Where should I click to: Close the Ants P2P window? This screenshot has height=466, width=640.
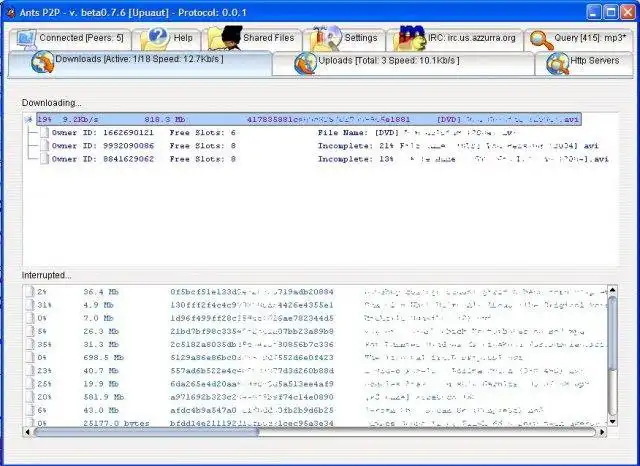tap(628, 12)
